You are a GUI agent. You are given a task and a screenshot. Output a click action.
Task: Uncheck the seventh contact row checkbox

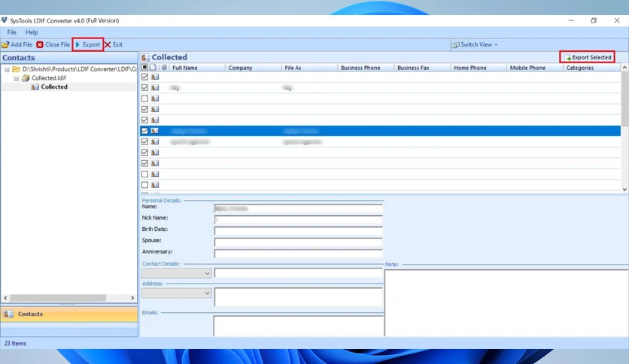click(144, 141)
